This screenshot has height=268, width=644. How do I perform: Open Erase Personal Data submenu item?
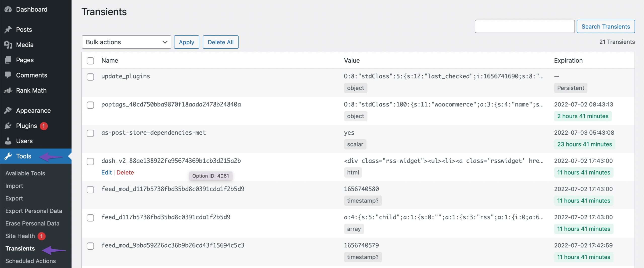click(x=32, y=223)
